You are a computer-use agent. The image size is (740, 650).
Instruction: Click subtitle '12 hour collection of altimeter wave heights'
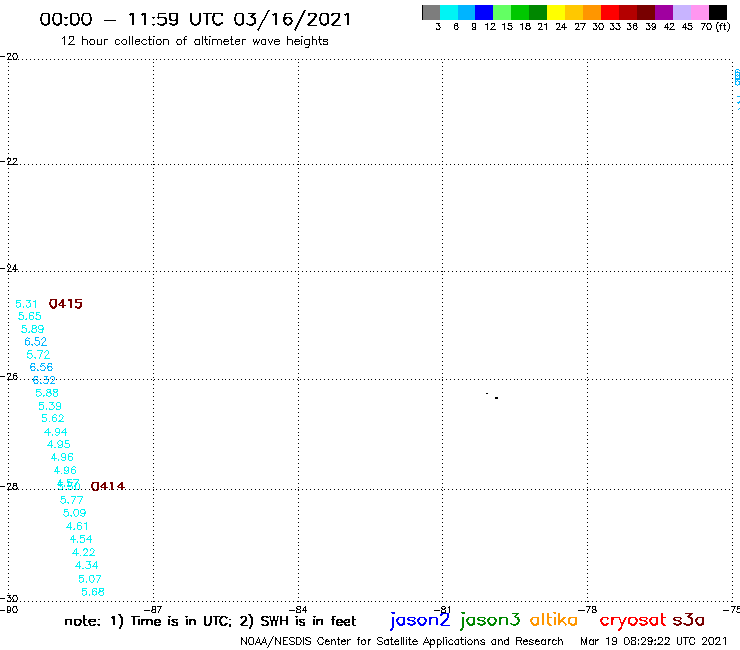(194, 41)
